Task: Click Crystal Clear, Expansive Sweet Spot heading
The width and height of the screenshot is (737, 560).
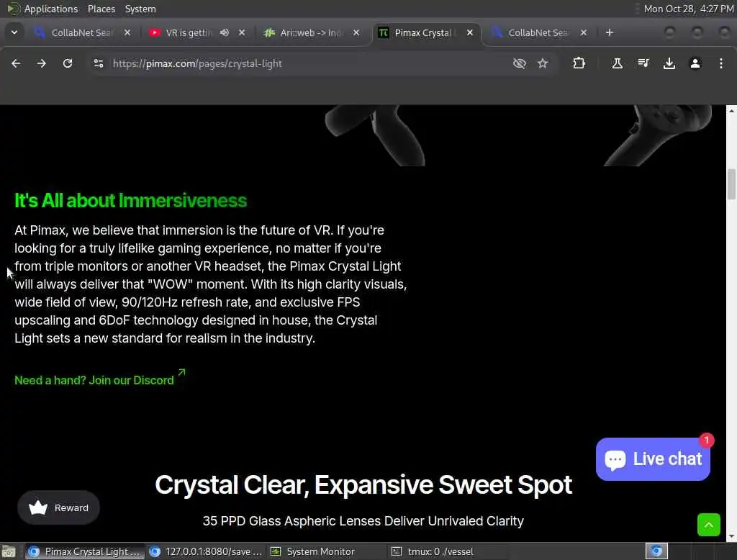Action: pyautogui.click(x=363, y=484)
